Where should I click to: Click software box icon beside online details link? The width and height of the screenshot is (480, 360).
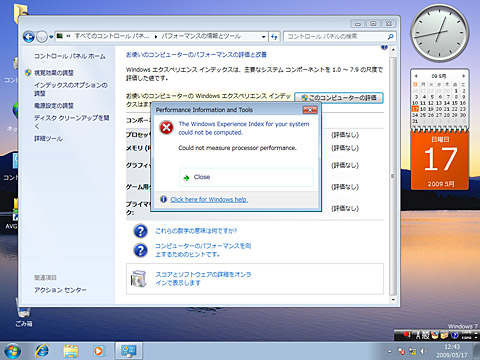tap(139, 279)
